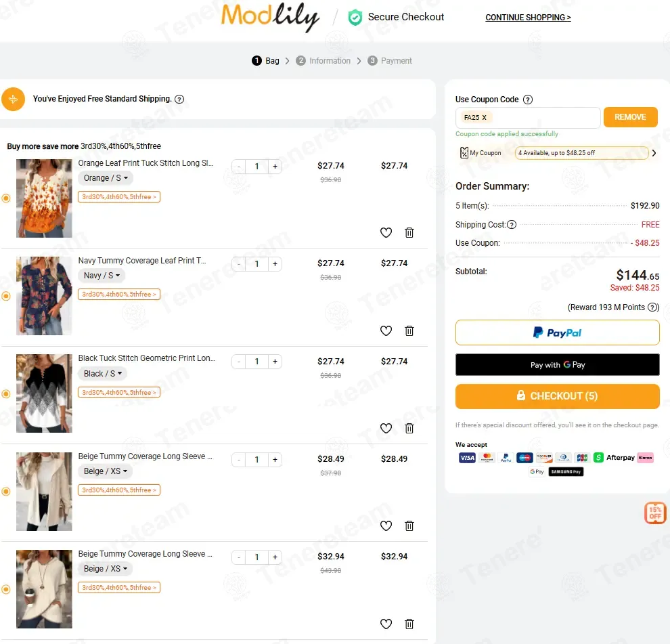Click the Modlily logo
670x644 pixels.
tap(270, 17)
